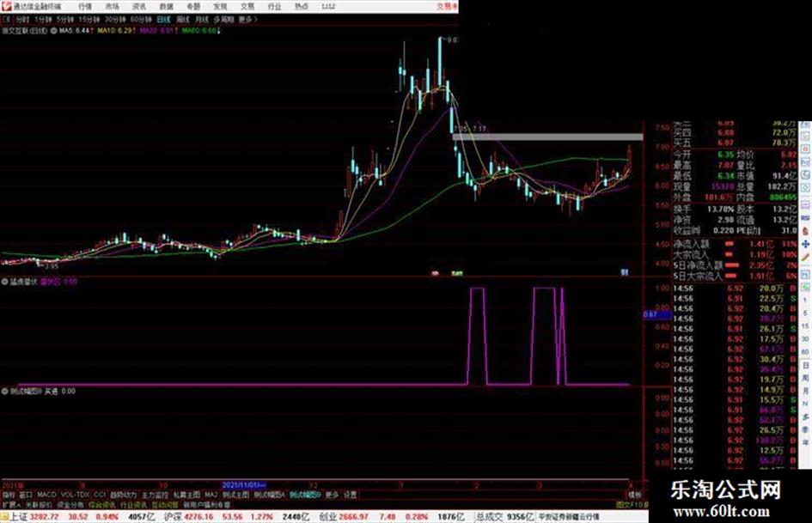Select 月 period shortcut in right sidebar
812x523 pixels.
(x=805, y=391)
